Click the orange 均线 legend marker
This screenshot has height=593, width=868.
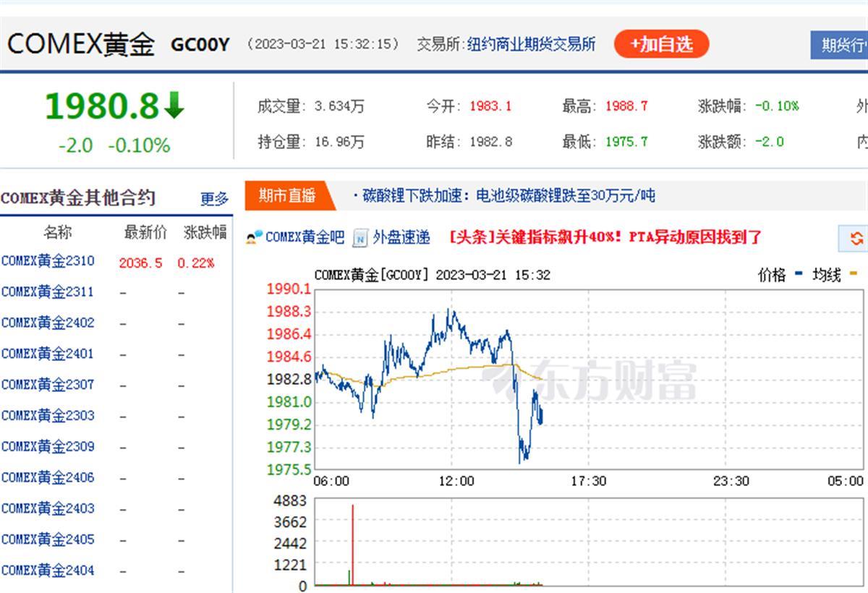(x=853, y=275)
